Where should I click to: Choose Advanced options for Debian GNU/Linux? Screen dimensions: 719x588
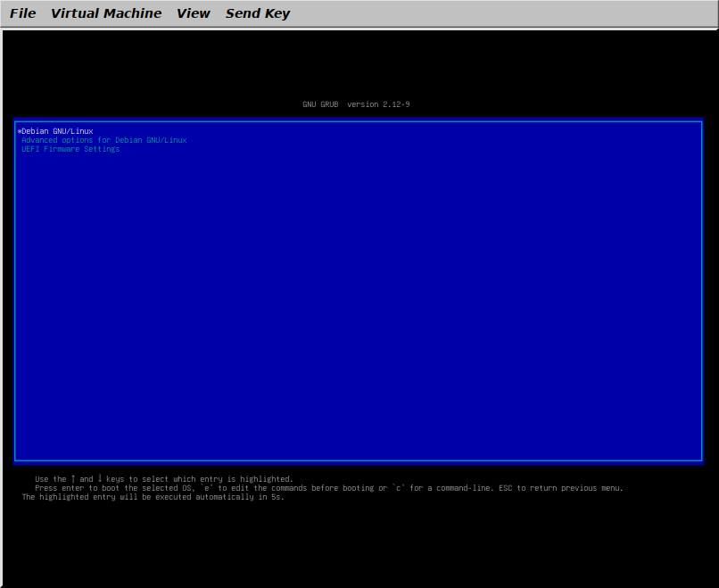coord(104,140)
